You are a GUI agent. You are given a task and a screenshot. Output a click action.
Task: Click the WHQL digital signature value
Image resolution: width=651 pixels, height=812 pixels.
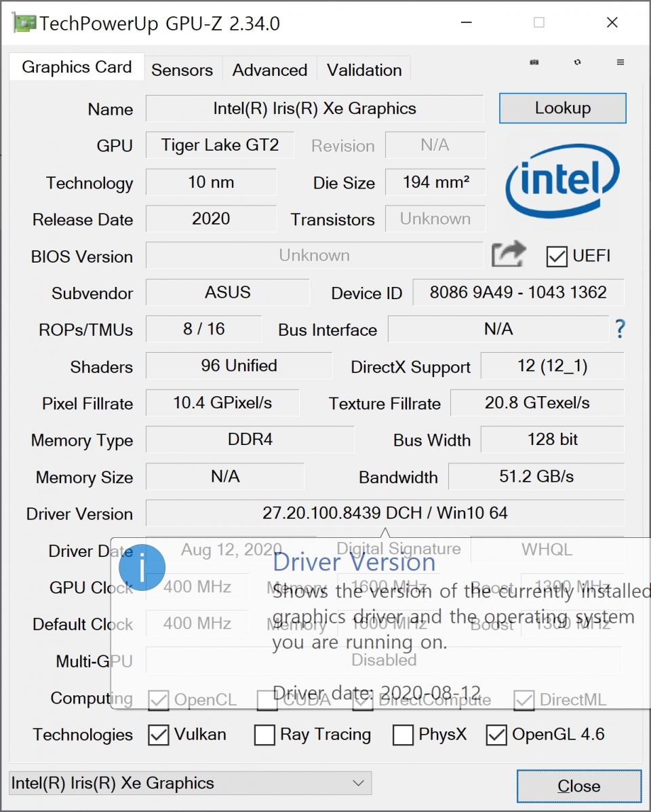(x=547, y=549)
